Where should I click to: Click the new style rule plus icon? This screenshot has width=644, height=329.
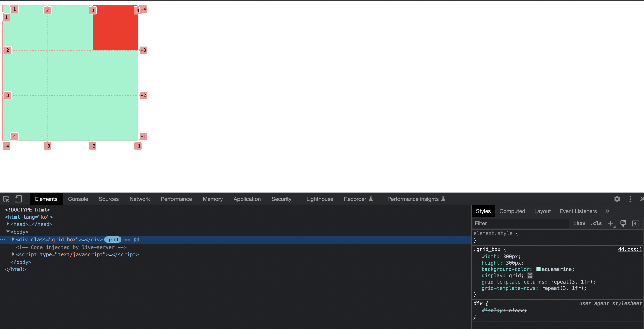611,223
